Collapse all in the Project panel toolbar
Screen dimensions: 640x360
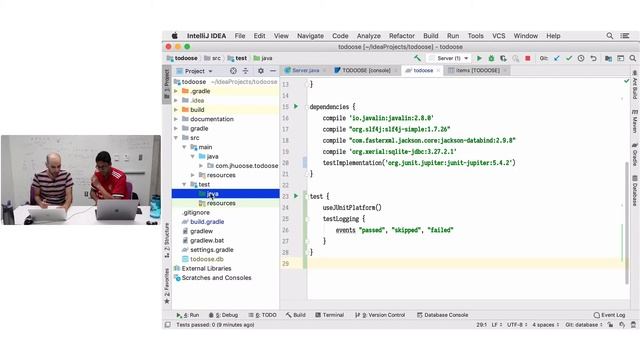coord(245,71)
